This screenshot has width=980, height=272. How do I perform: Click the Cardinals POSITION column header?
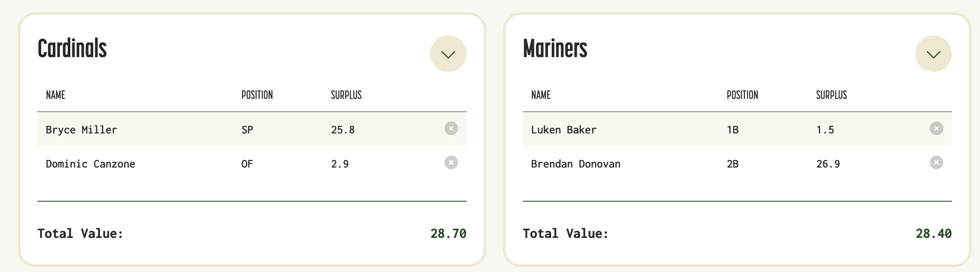coord(257,95)
